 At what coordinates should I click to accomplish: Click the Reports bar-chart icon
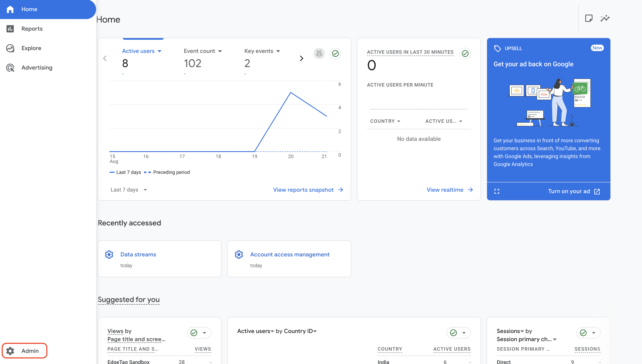tap(10, 29)
